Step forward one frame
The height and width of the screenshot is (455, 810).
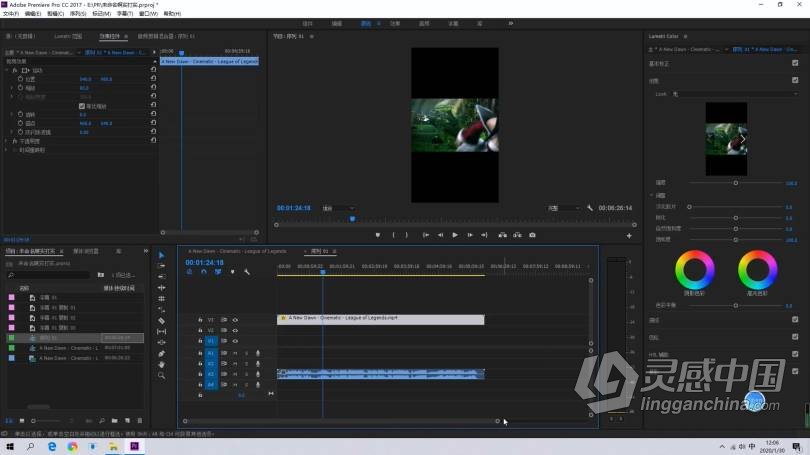[x=470, y=235]
